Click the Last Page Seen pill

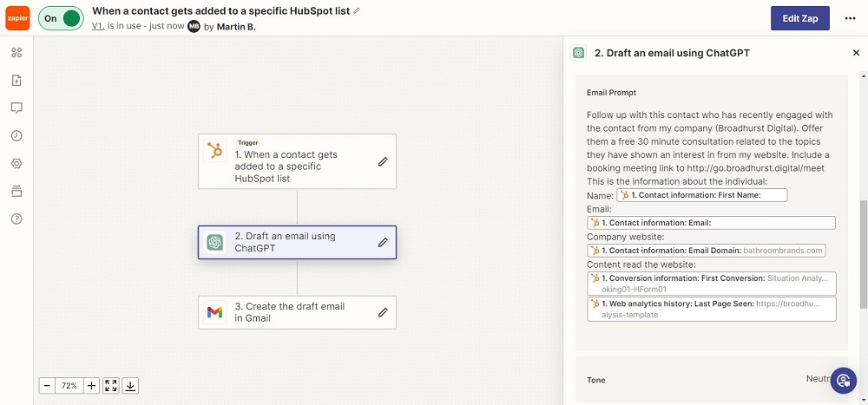point(712,309)
